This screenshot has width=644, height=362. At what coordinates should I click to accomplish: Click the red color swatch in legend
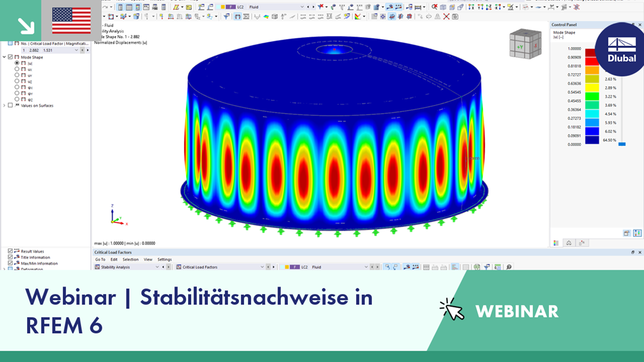click(x=592, y=62)
